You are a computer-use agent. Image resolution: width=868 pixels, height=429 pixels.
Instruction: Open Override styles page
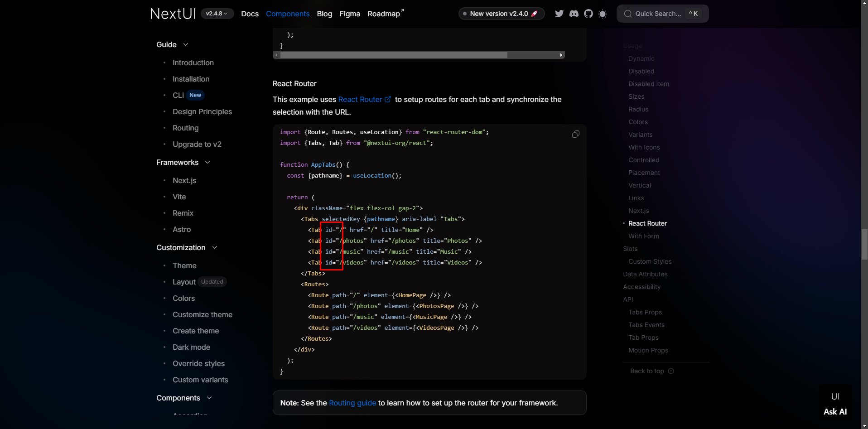pos(198,363)
